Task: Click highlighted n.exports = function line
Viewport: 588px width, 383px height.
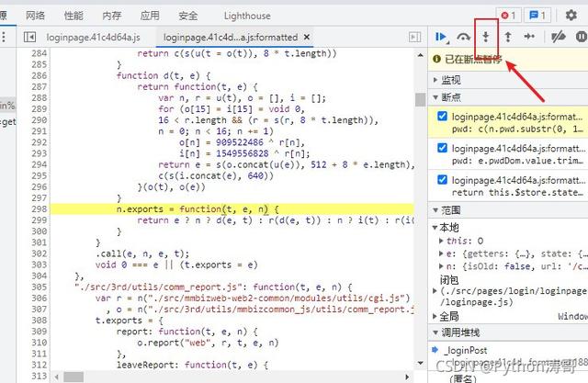Action: tap(232, 209)
